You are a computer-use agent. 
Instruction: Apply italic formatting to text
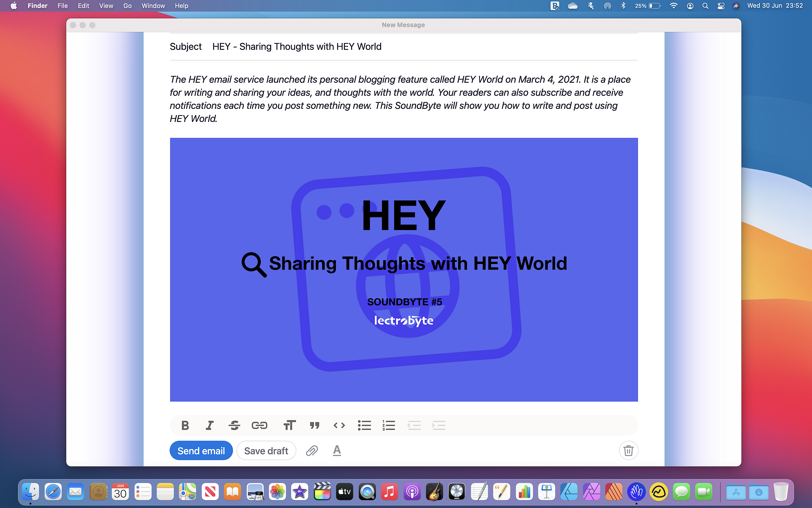(x=210, y=425)
